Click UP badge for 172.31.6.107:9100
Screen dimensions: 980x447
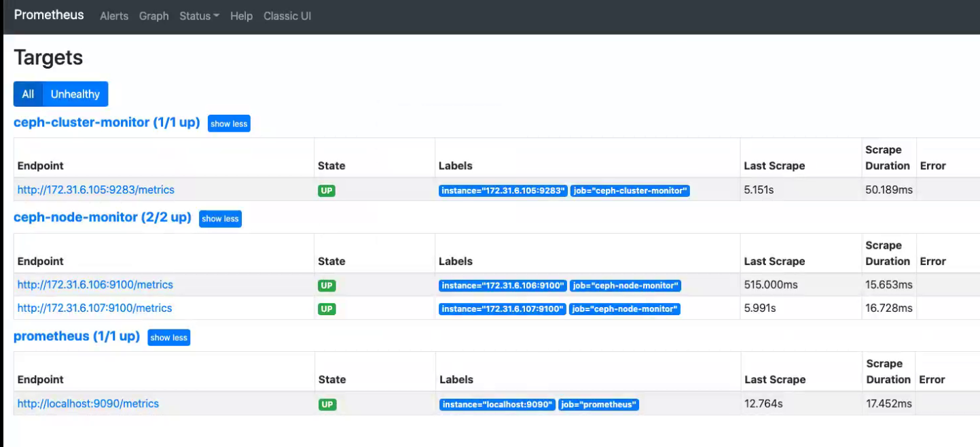point(327,309)
